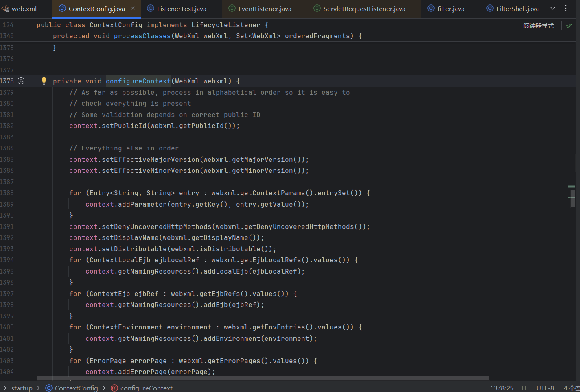Open the FilterShell.java tab
580x392 pixels.
click(x=517, y=9)
